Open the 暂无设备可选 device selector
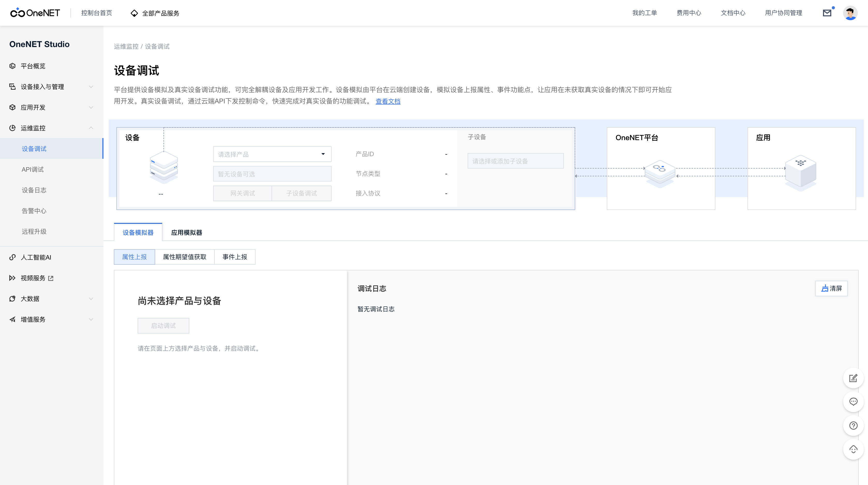Viewport: 868px width, 485px height. [x=272, y=174]
